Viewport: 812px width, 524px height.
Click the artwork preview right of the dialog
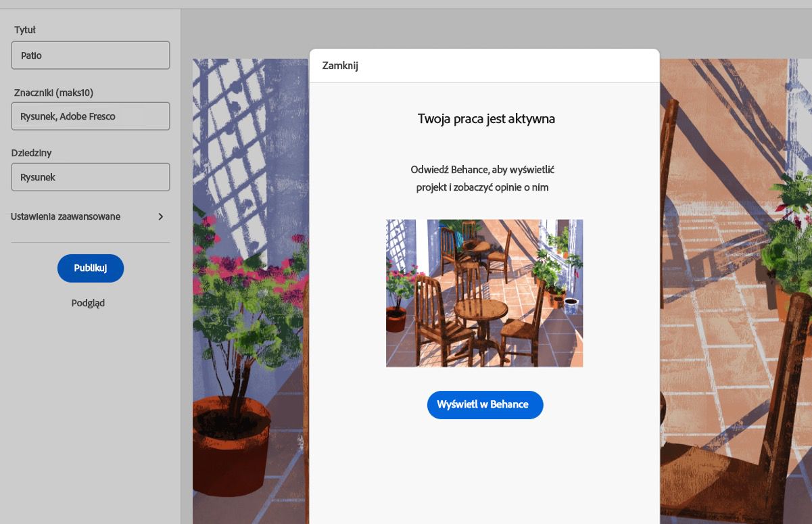734,291
